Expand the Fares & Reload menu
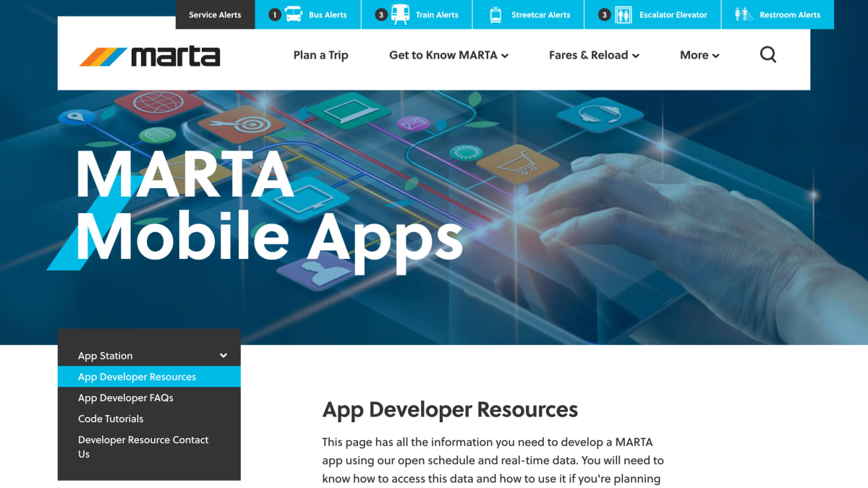The width and height of the screenshot is (868, 488). tap(594, 55)
